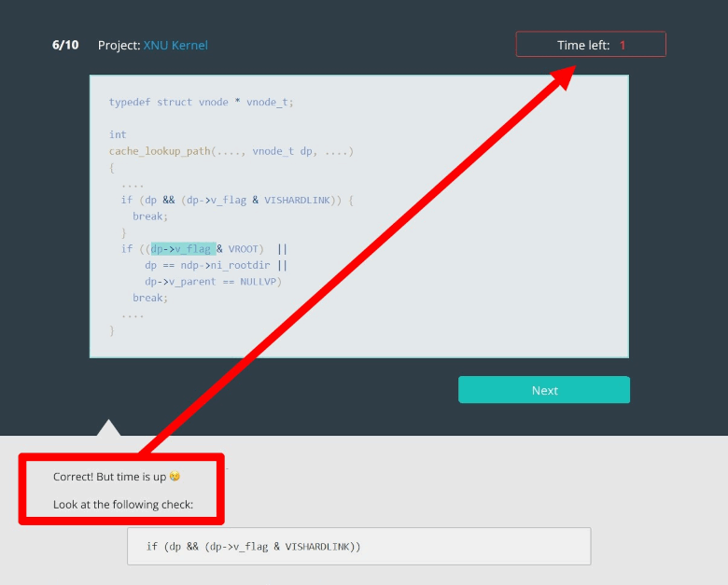Click NULLVP in the code block
The height and width of the screenshot is (585, 728).
click(259, 281)
